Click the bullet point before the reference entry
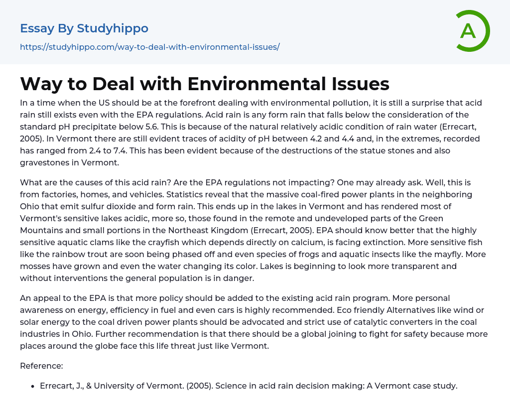510x420 pixels. tap(32, 386)
